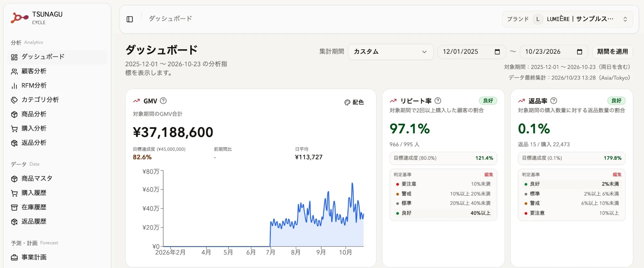Image resolution: width=644 pixels, height=268 pixels.
Task: Expand the カスタム period dropdown
Action: (391, 52)
